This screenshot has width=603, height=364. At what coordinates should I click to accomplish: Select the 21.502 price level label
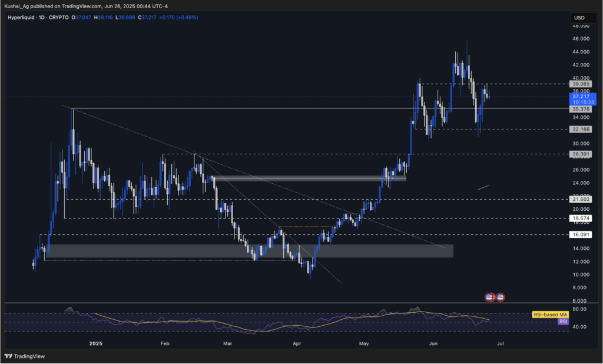click(x=581, y=199)
